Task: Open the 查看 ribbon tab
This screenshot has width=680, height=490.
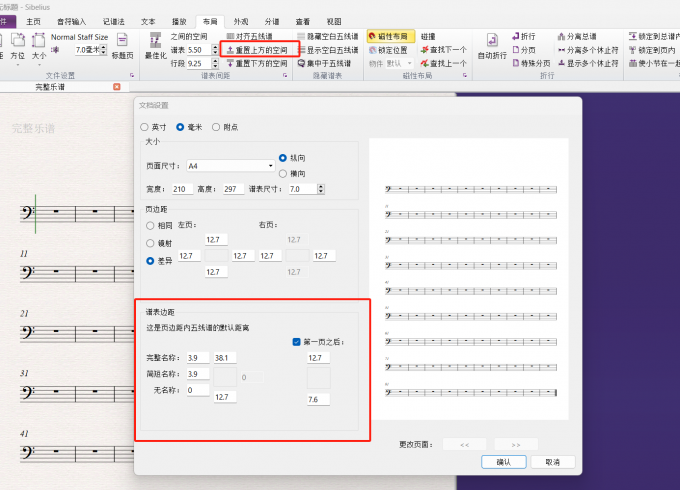Action: coord(303,21)
